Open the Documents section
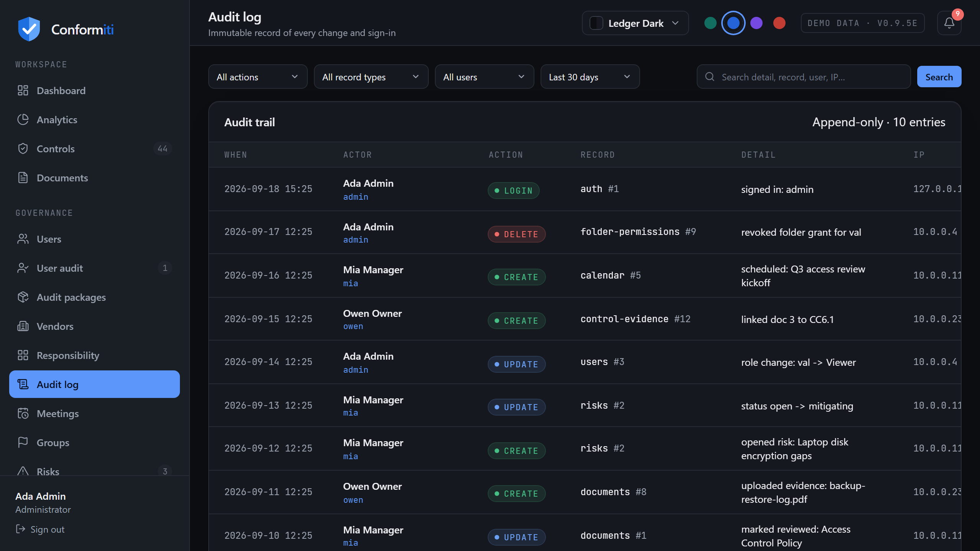Image resolution: width=980 pixels, height=551 pixels. (x=95, y=178)
